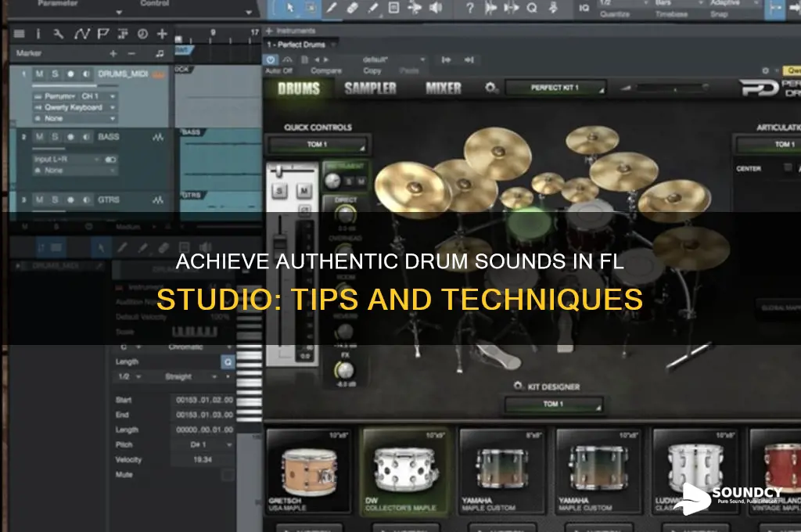Image resolution: width=801 pixels, height=532 pixels.
Task: Switch to the SAMPLER tab
Action: click(x=370, y=88)
